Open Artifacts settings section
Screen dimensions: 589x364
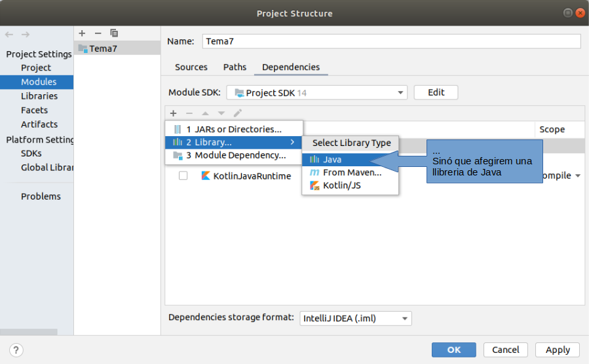(x=39, y=124)
